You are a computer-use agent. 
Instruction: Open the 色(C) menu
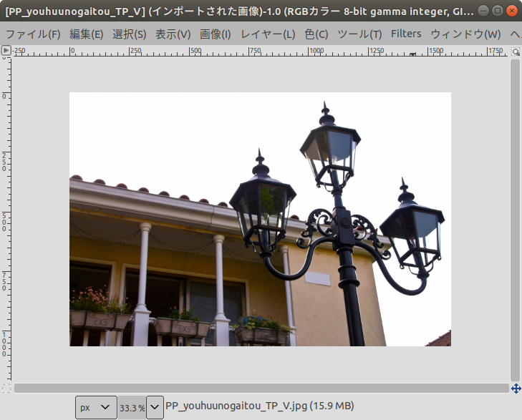coord(316,34)
